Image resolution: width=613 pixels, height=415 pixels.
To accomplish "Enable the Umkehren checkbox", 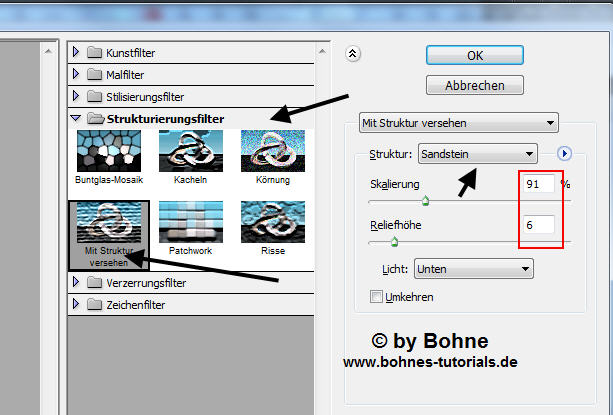I will [376, 297].
